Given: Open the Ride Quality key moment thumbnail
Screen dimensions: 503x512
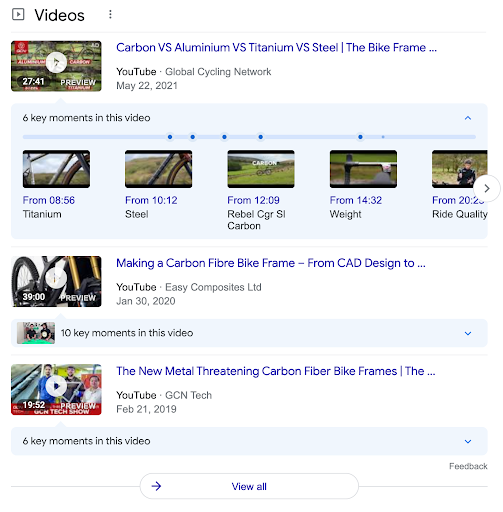Looking at the screenshot, I should pos(460,169).
